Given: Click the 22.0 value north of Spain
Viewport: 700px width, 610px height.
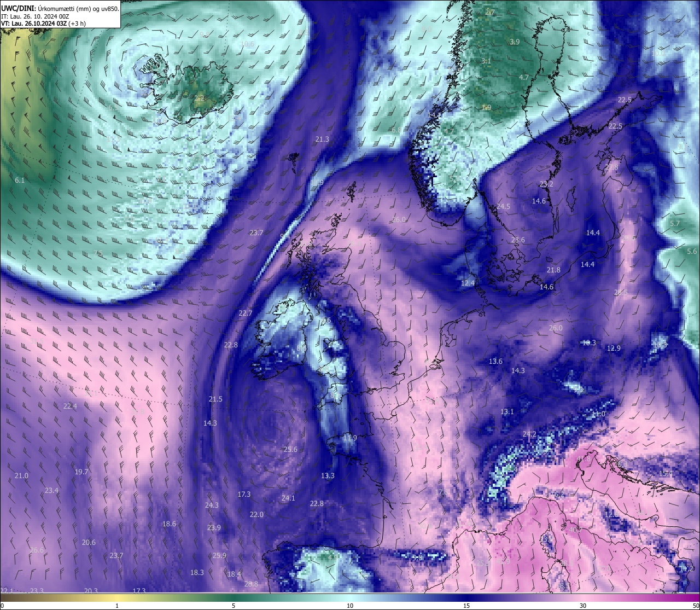Looking at the screenshot, I should tap(256, 514).
